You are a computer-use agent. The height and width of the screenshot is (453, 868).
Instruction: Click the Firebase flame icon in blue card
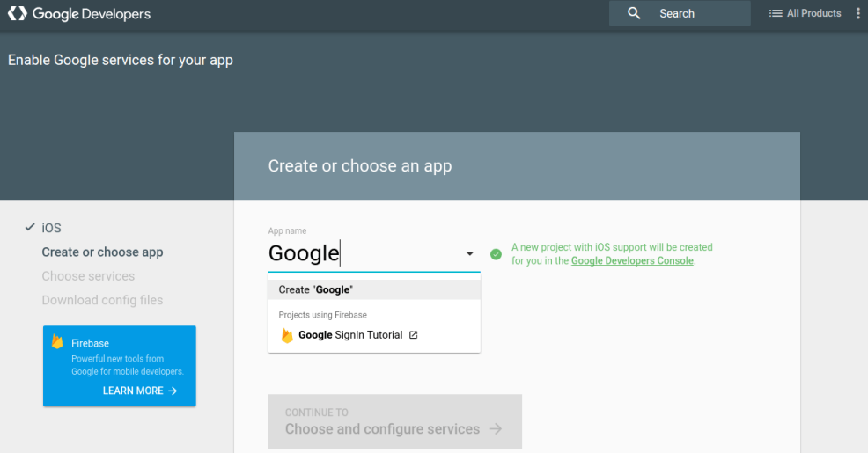click(x=57, y=341)
